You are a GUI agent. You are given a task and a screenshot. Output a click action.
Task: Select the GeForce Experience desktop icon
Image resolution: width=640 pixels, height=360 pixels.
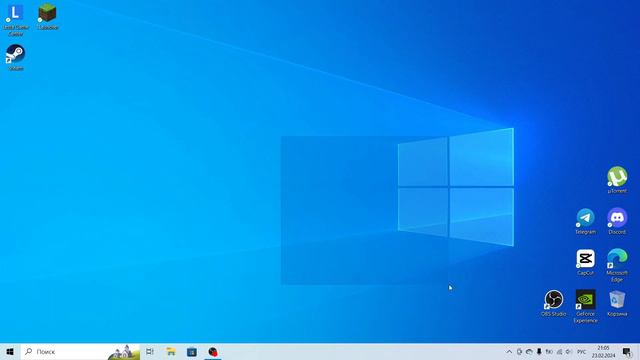585,306
